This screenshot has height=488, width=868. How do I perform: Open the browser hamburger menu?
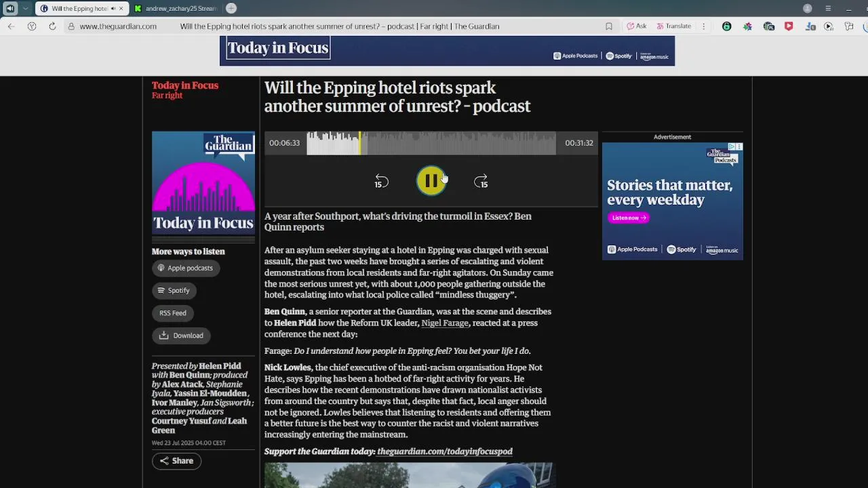828,8
